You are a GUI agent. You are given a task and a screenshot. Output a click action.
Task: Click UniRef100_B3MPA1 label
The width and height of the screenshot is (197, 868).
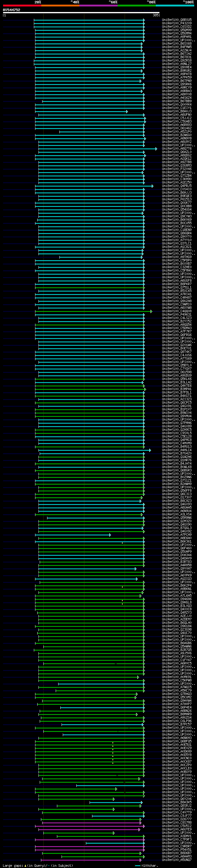click(177, 389)
